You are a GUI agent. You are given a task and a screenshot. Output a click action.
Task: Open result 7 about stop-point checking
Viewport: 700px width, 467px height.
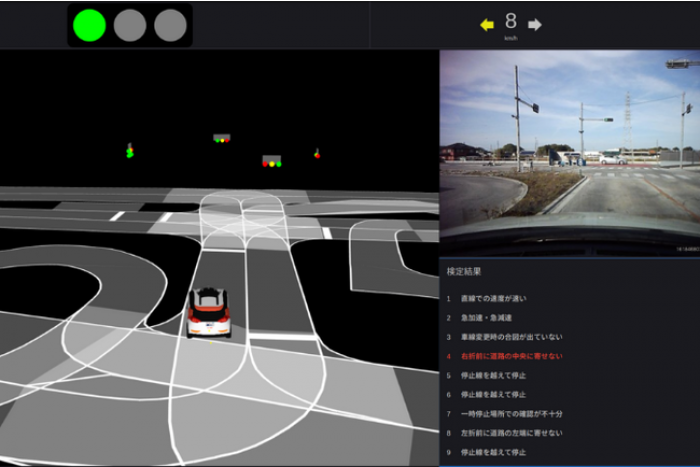[508, 413]
